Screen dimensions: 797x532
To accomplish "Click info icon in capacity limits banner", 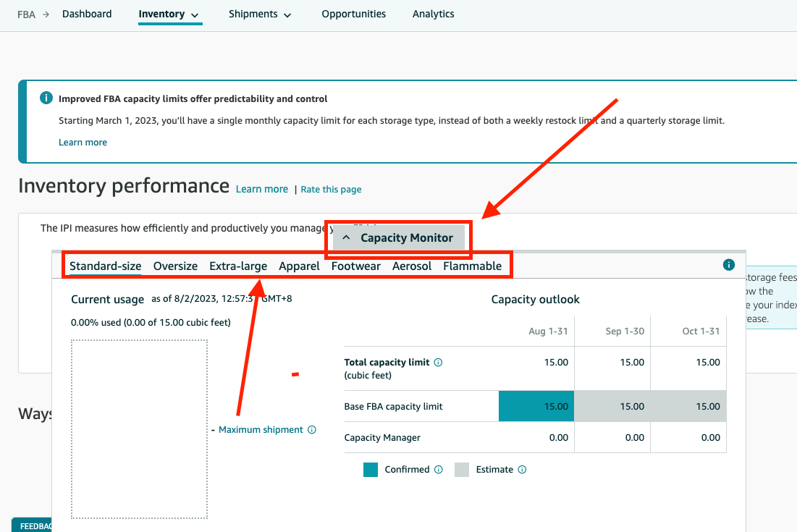I will pos(46,98).
